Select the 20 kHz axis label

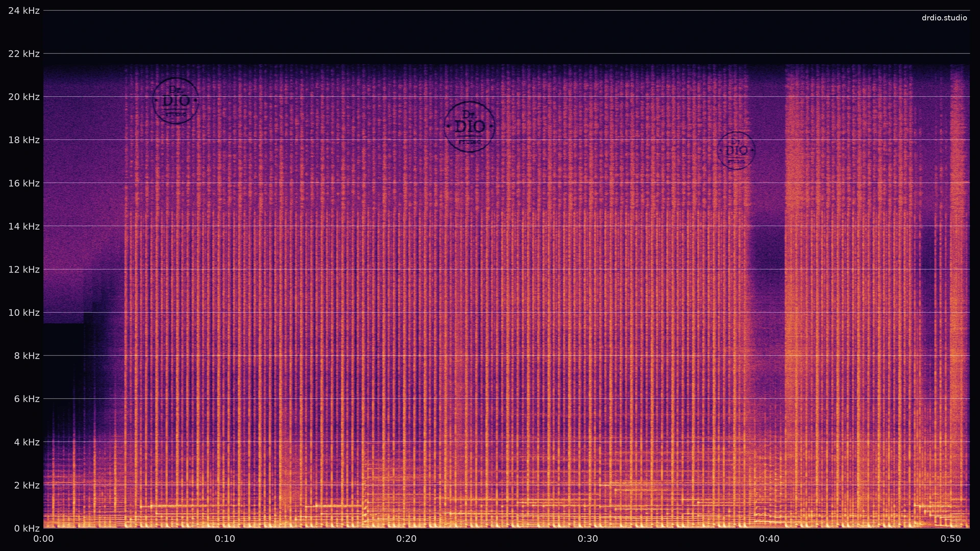[24, 97]
